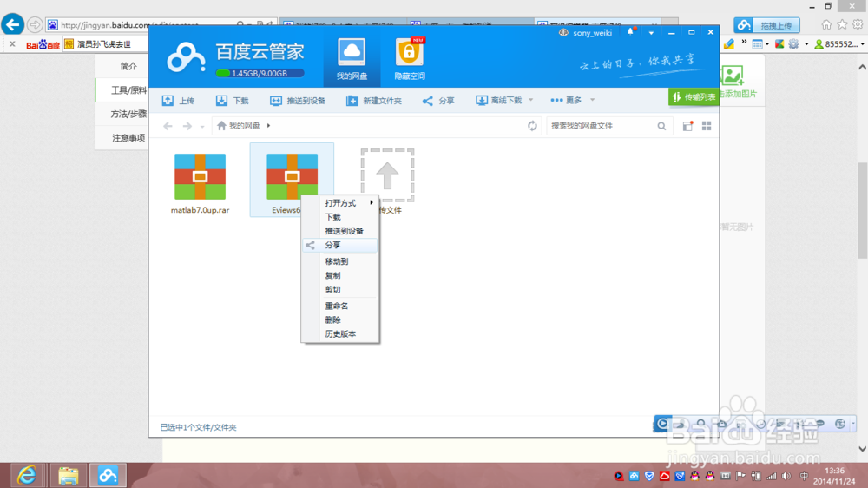This screenshot has height=488, width=868.
Task: Click the sony_weiki user name
Action: point(592,33)
